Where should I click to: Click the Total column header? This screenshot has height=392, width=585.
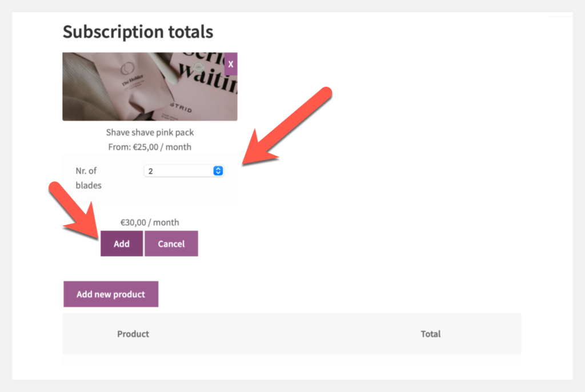(430, 334)
